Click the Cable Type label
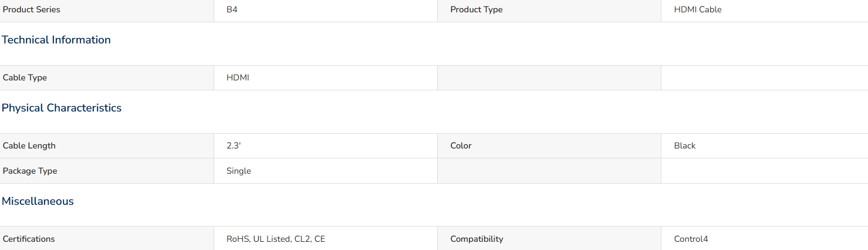The height and width of the screenshot is (250, 868). click(x=25, y=77)
